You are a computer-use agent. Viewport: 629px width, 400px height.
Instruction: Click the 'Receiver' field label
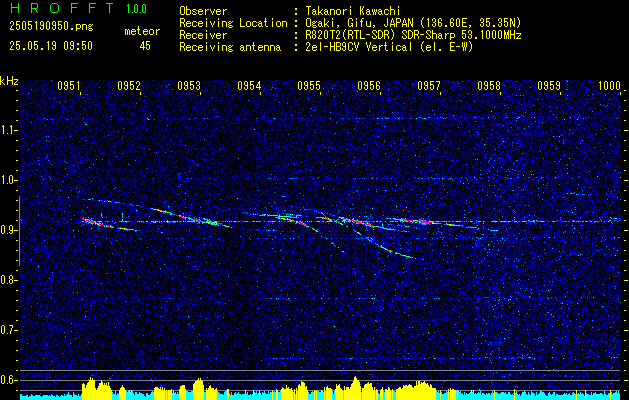click(203, 35)
